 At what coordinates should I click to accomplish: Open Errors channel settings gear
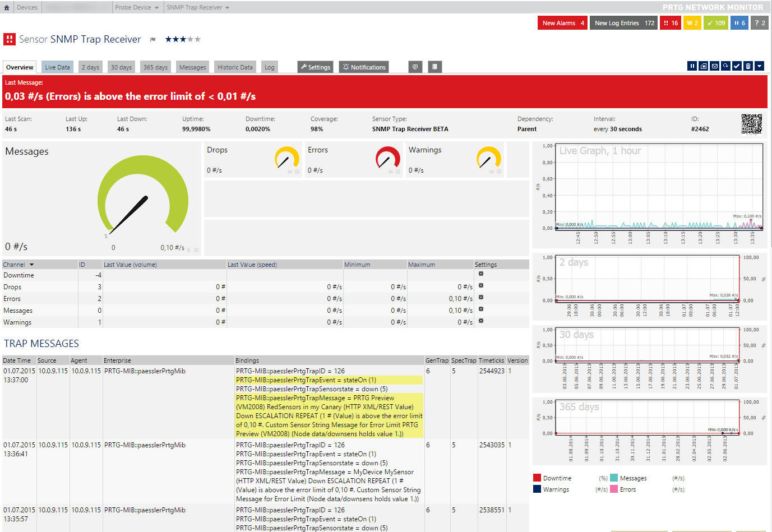481,298
